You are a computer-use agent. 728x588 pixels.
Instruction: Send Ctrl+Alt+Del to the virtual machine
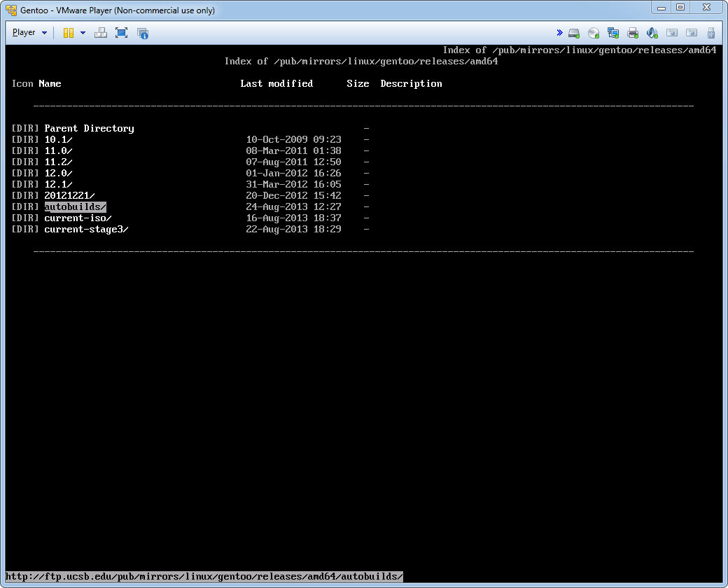pyautogui.click(x=100, y=33)
